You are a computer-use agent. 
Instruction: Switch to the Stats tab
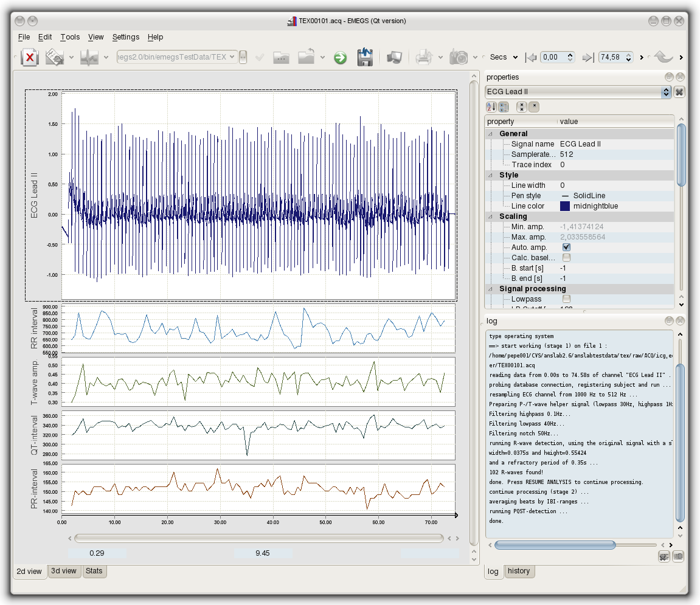tap(94, 571)
